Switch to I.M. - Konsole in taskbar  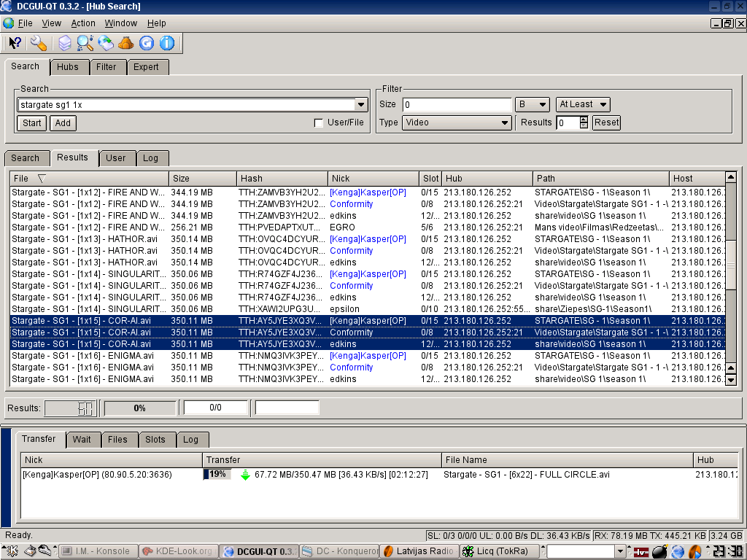click(x=99, y=551)
